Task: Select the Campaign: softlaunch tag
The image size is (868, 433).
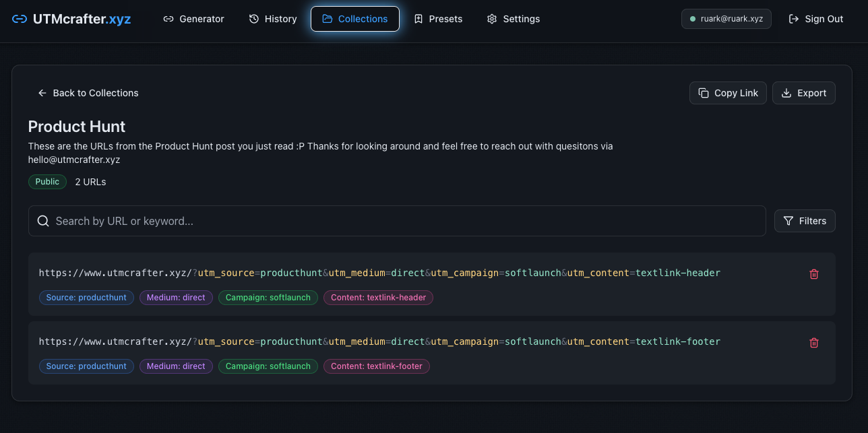Action: coord(268,297)
